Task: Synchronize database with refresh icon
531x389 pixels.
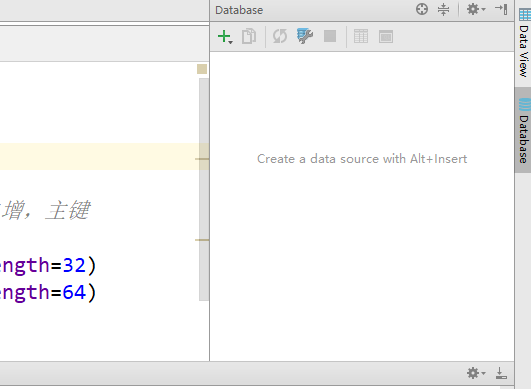Action: (280, 36)
